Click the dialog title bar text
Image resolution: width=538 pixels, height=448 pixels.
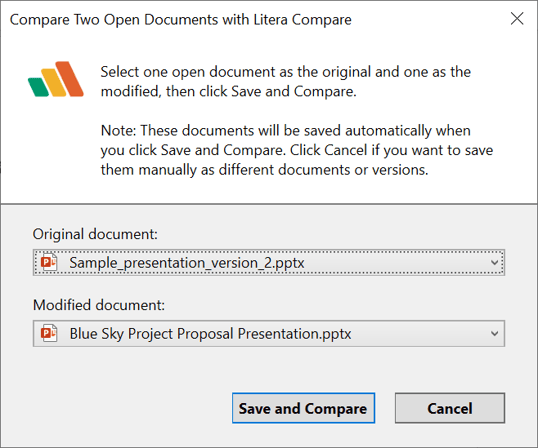[180, 20]
